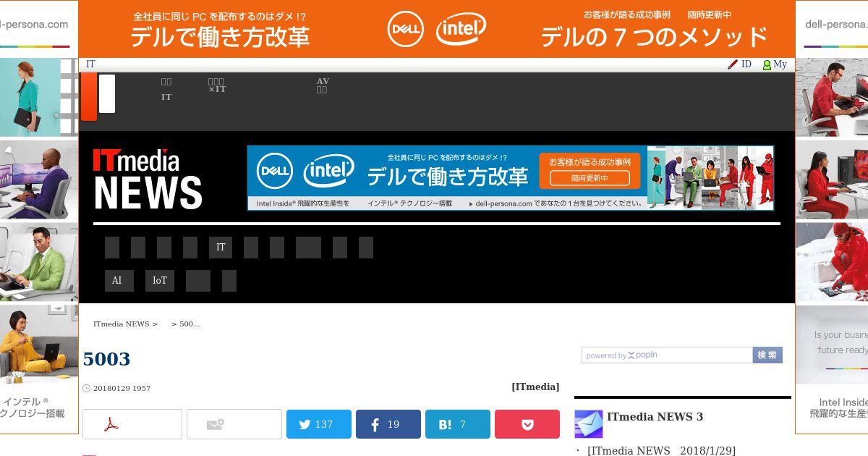
Task: Select the IoT topic tab
Action: pyautogui.click(x=160, y=281)
